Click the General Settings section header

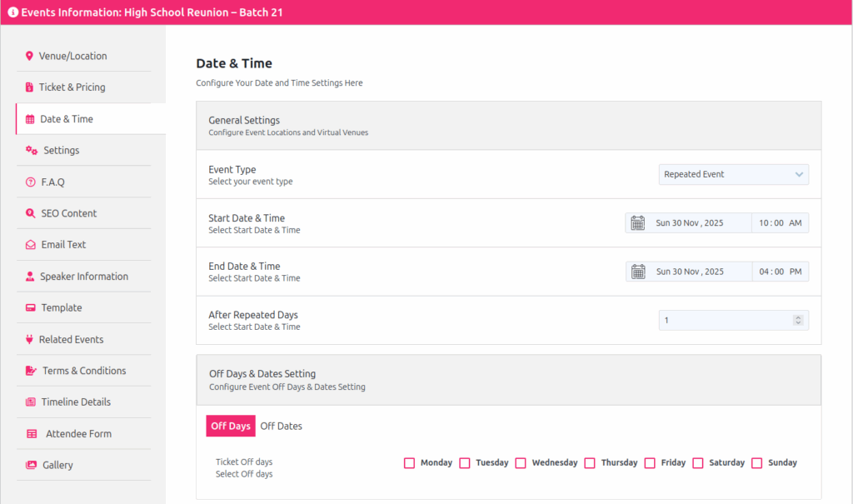(509, 126)
